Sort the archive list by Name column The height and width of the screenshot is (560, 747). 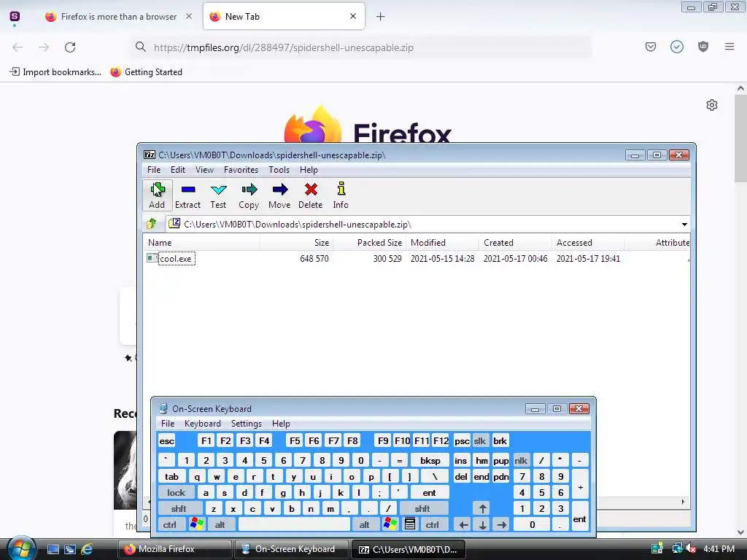click(x=201, y=243)
